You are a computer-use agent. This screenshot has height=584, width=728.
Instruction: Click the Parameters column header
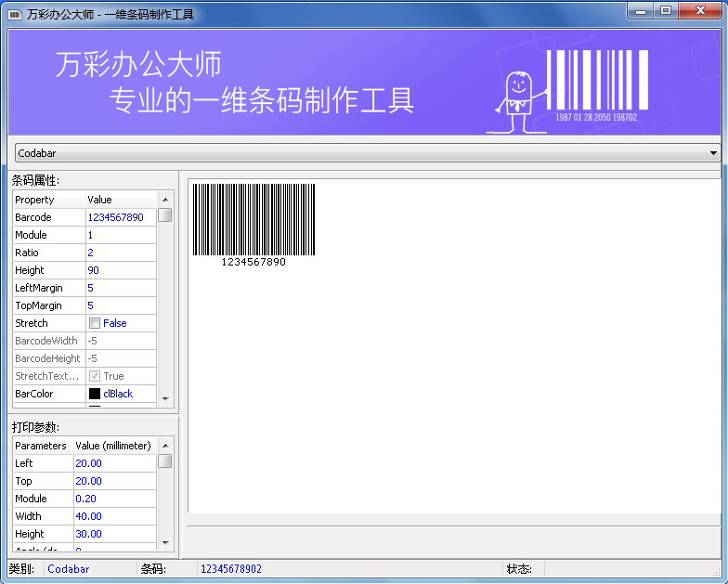(x=43, y=446)
